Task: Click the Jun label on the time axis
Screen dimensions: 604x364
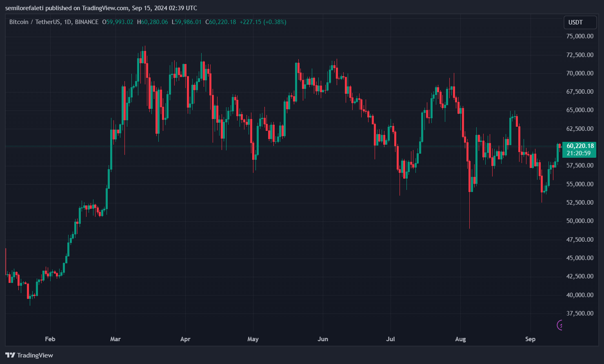Action: coord(323,339)
